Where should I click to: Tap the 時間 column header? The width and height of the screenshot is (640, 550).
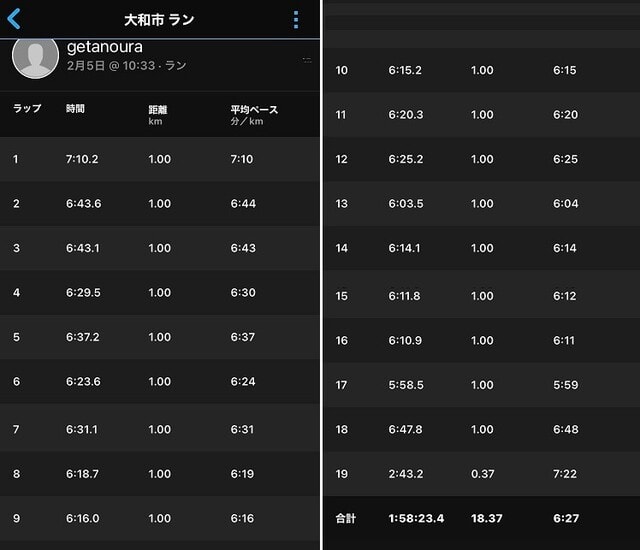[x=75, y=109]
